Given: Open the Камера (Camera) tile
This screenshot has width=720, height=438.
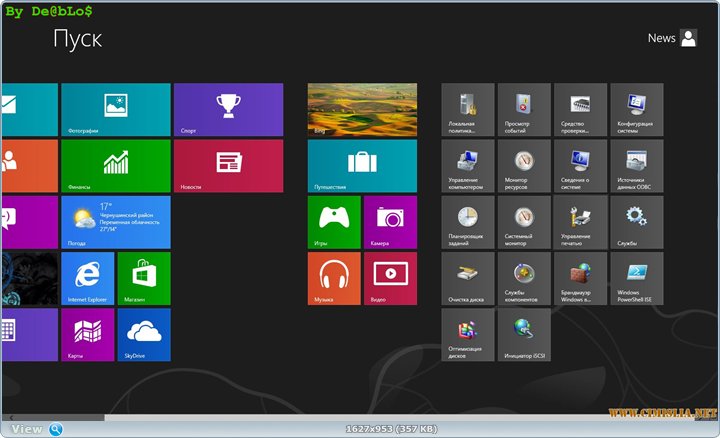Looking at the screenshot, I should point(390,221).
